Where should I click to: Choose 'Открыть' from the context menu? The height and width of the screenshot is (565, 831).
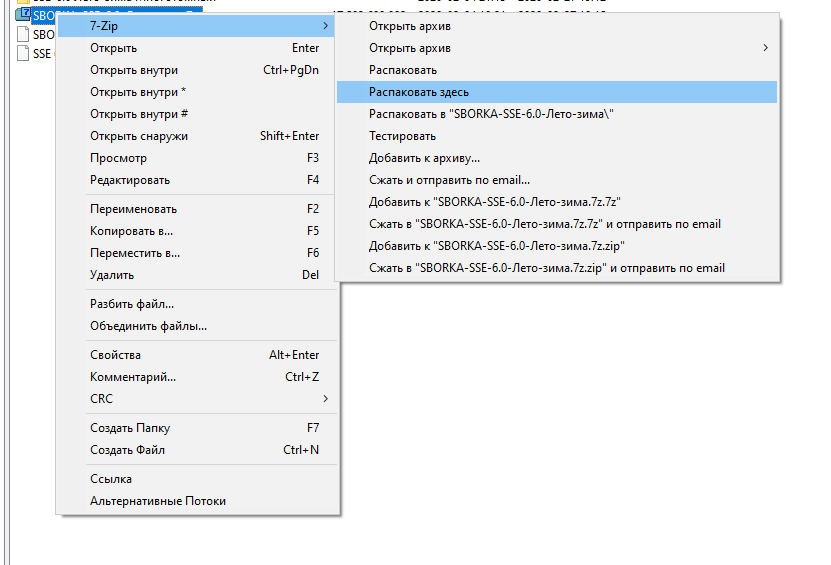tap(114, 48)
